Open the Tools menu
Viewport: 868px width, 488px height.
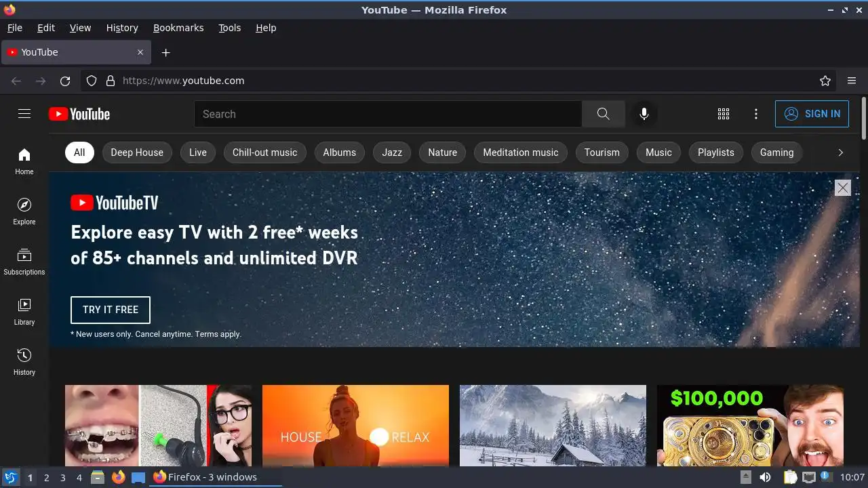point(230,28)
